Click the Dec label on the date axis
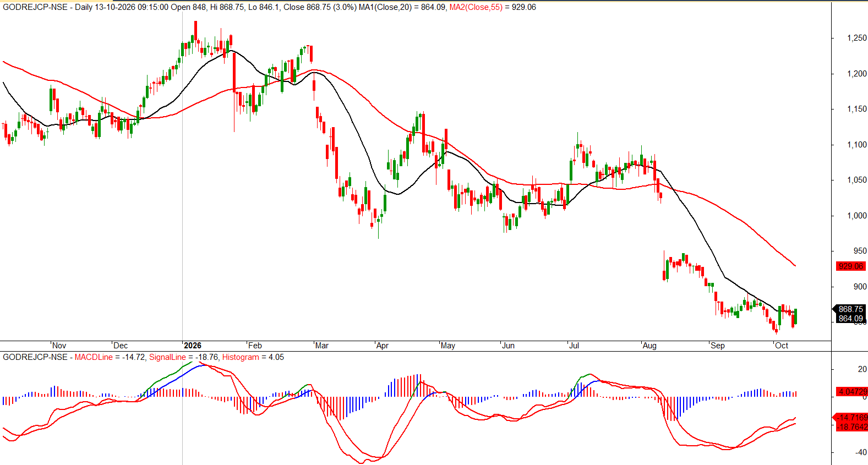This screenshot has width=868, height=465. pyautogui.click(x=121, y=346)
